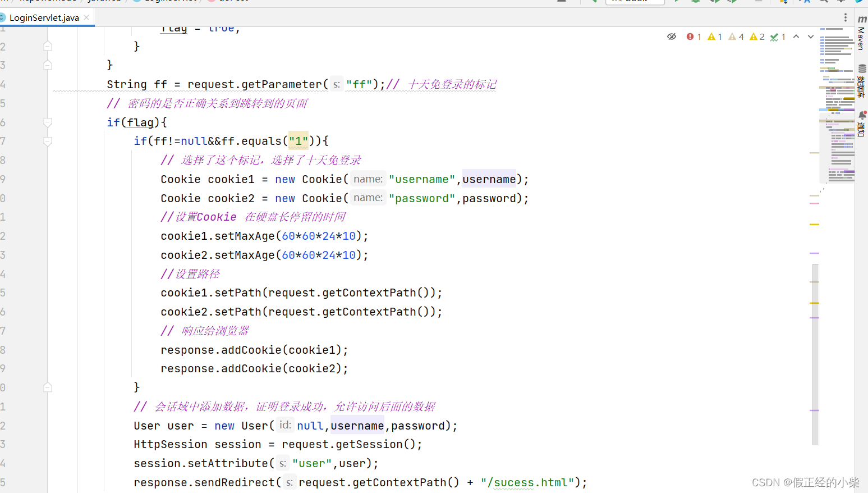Click the red error indicator showing 1

pyautogui.click(x=694, y=36)
